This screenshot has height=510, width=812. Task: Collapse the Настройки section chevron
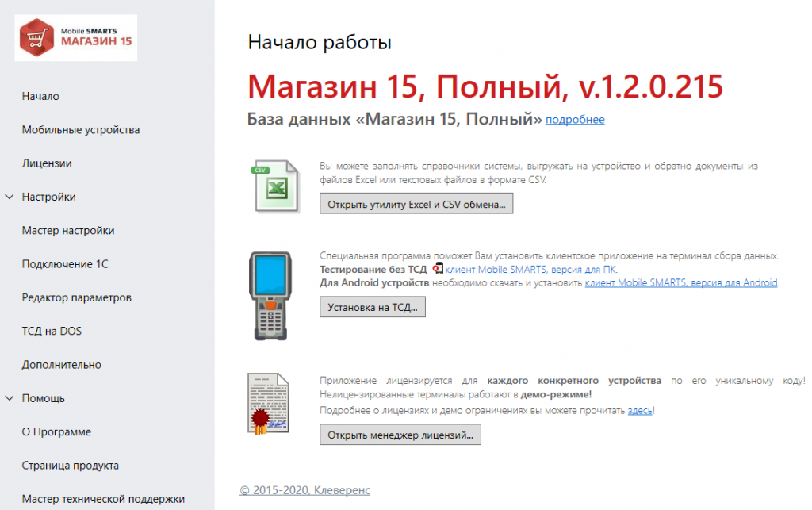10,197
